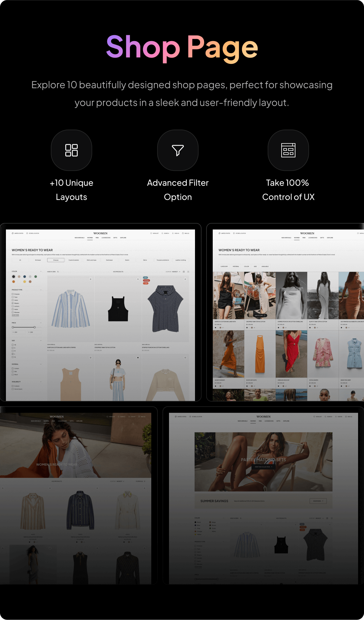Image resolution: width=364 pixels, height=620 pixels.
Task: Click the Category filter button
Action: tap(224, 266)
